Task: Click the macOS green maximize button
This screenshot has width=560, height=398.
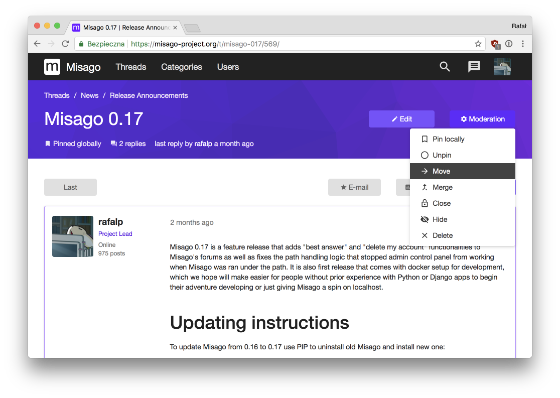Action: point(57,26)
